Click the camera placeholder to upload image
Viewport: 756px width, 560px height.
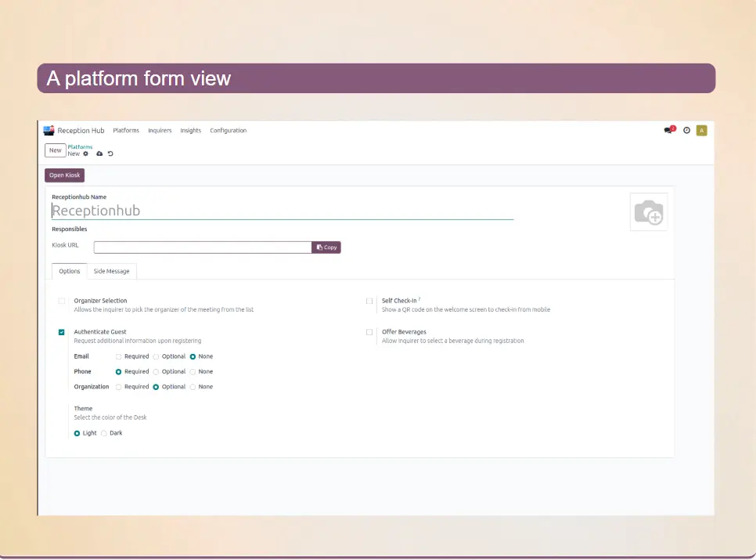click(649, 212)
